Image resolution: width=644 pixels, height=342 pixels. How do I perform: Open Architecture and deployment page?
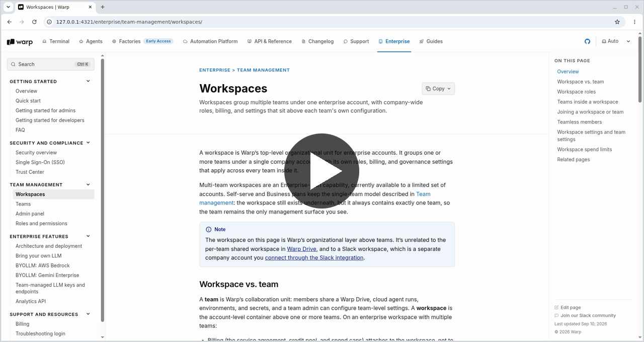pos(49,246)
